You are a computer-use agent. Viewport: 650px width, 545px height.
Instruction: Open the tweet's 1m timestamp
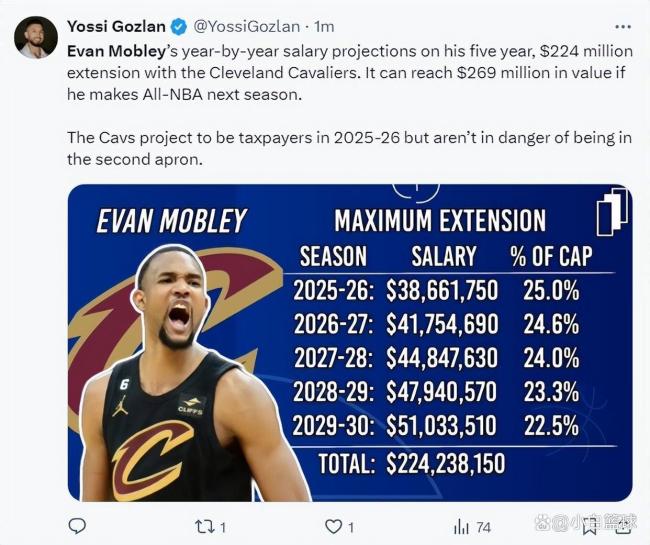325,27
